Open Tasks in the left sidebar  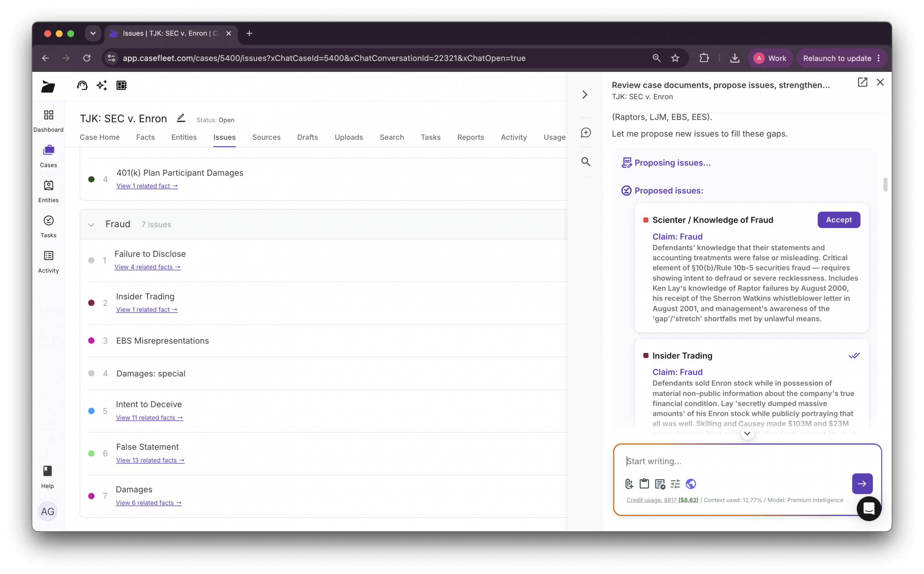pyautogui.click(x=49, y=226)
